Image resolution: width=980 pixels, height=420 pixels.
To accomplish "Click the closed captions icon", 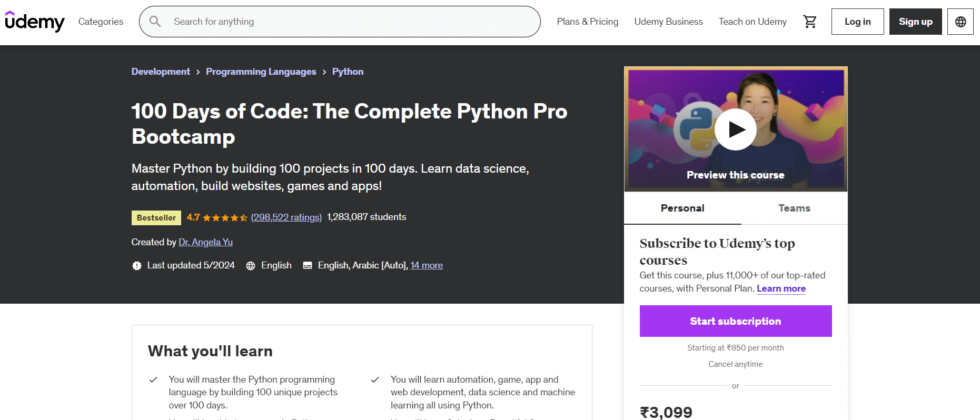I will point(308,266).
